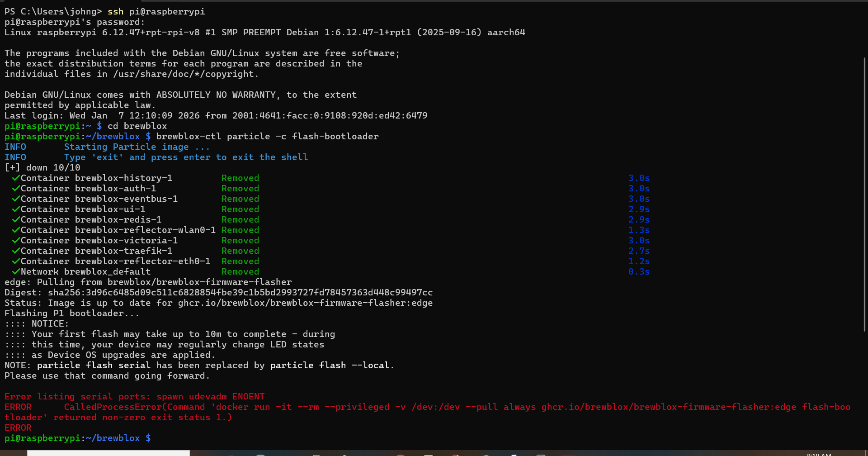Screen dimensions: 868x456
Task: Click the Windows taskbar search box
Action: pyautogui.click(x=108, y=453)
